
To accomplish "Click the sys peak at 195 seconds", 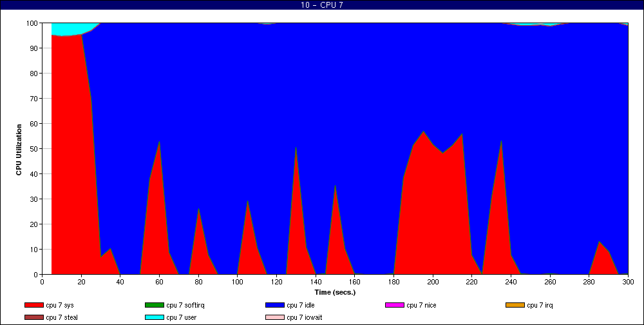I will [423, 132].
